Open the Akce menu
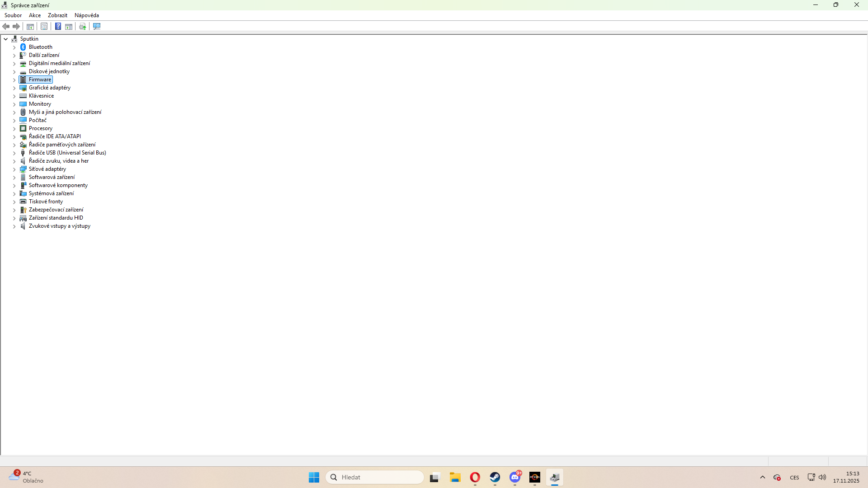 tap(35, 15)
